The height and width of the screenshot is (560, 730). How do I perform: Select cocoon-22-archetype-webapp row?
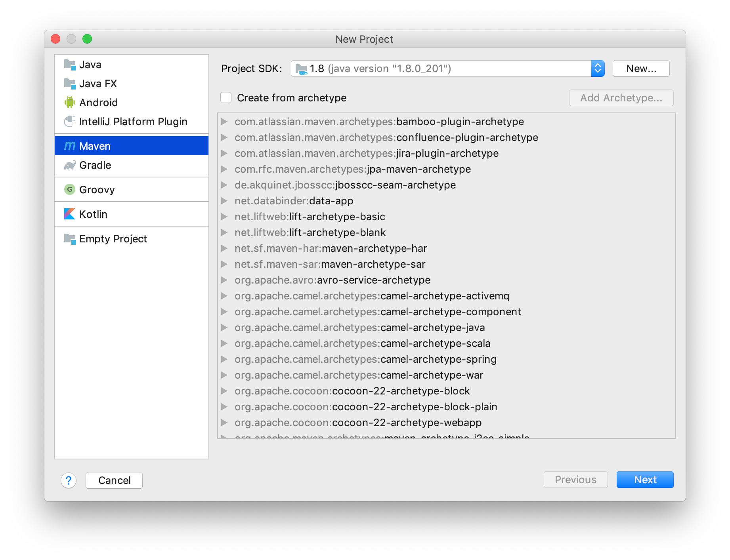[446, 423]
